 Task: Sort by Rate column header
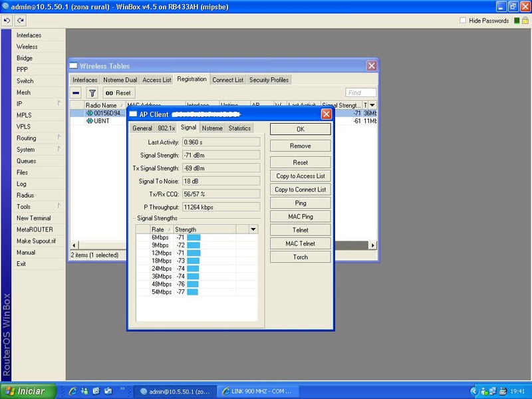pos(162,229)
